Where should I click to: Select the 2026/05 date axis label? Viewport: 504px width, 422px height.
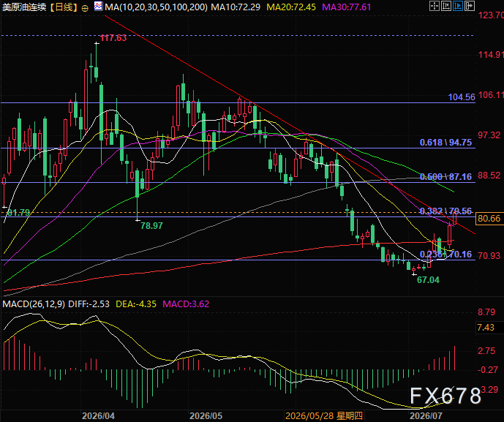(206, 416)
